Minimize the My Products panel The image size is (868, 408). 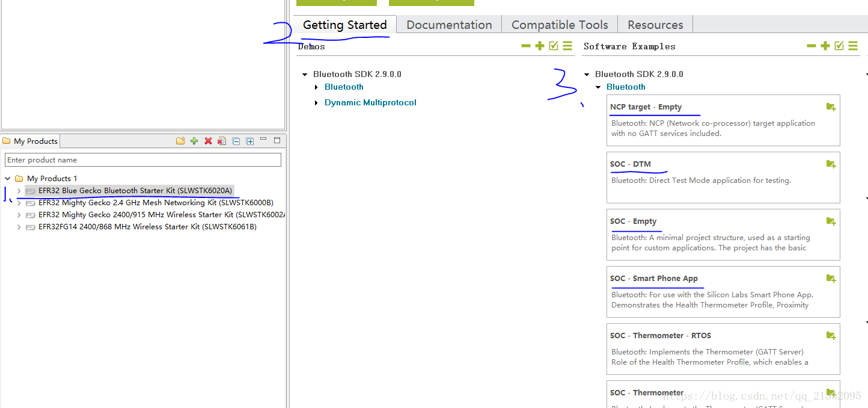click(x=264, y=140)
